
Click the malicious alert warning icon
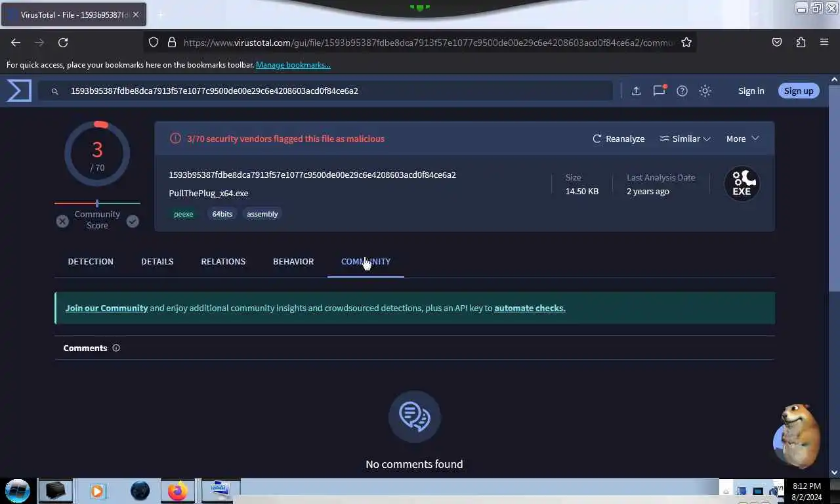click(175, 138)
